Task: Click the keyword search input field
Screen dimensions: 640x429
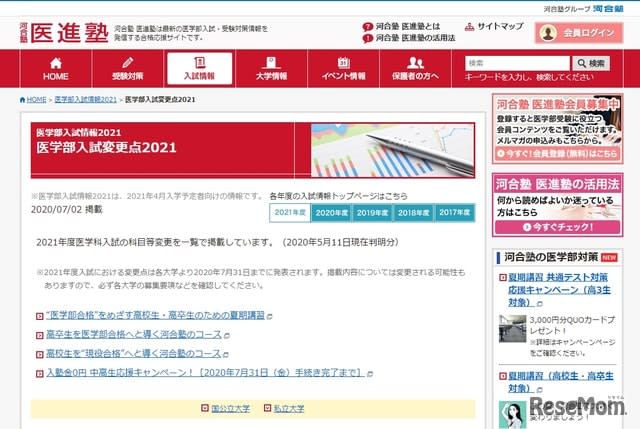Action: (517, 63)
